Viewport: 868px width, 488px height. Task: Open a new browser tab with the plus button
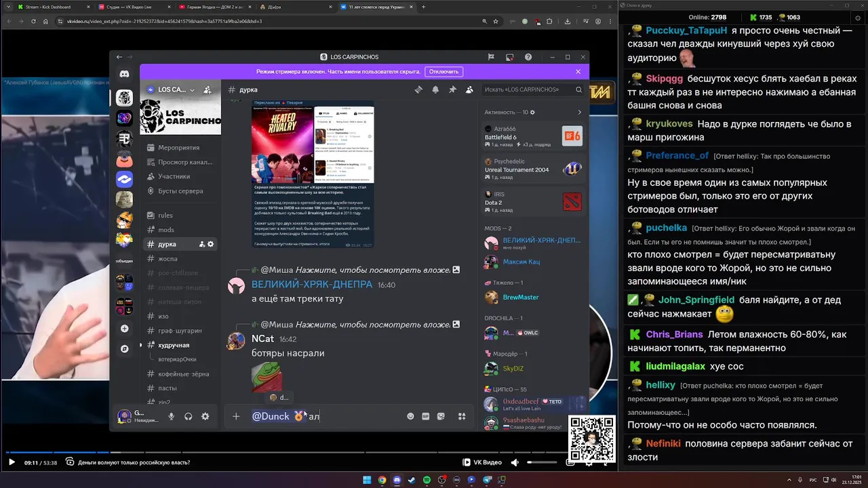(x=424, y=7)
